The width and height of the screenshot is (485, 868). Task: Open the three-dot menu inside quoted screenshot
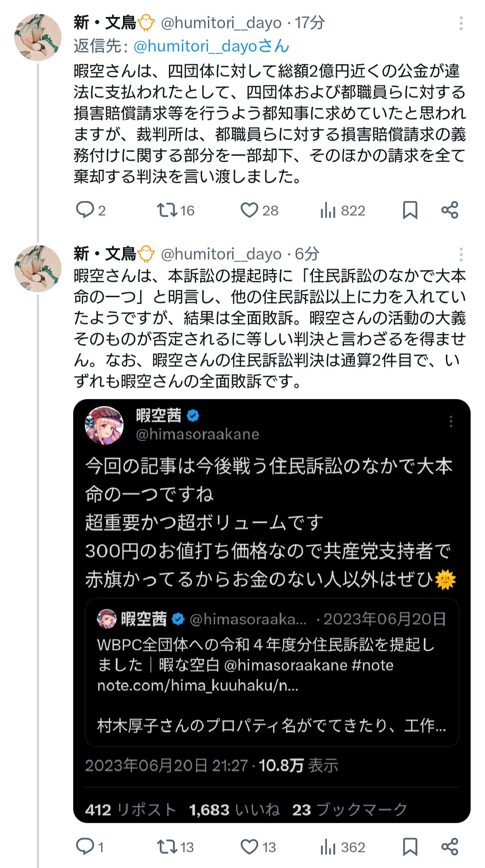[451, 421]
